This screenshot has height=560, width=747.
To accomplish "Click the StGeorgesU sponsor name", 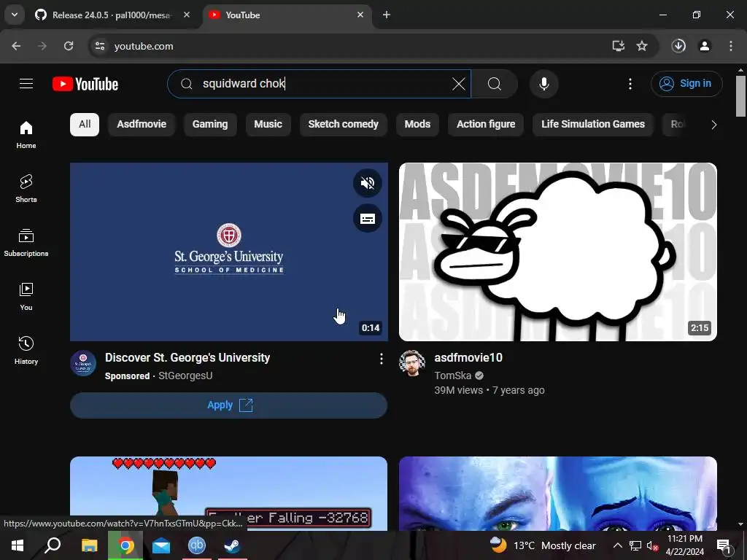I will [185, 376].
